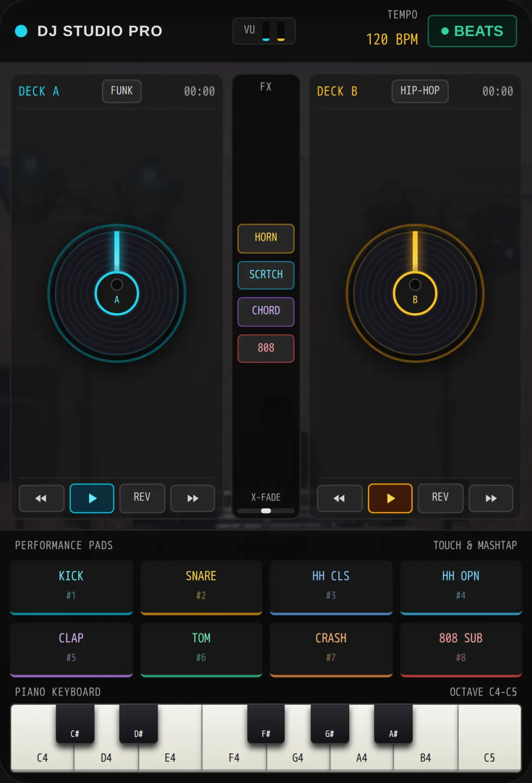Play the B4 piano key
532x783 pixels.
[426, 757]
